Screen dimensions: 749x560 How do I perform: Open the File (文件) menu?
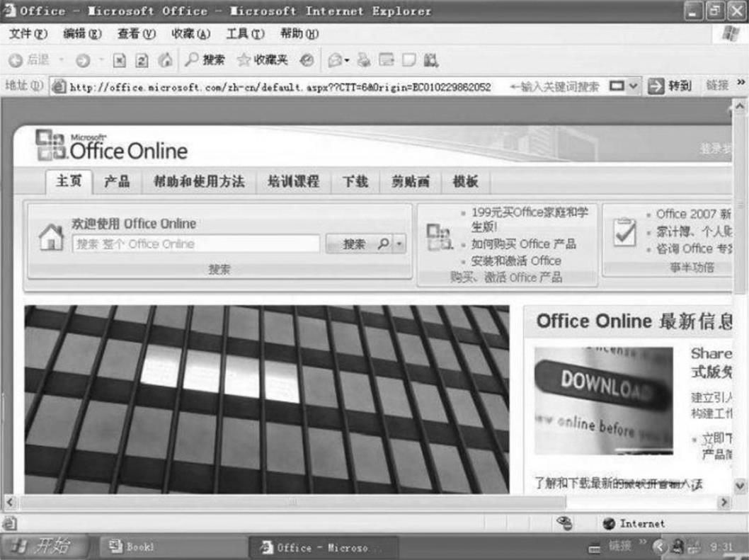tap(28, 34)
